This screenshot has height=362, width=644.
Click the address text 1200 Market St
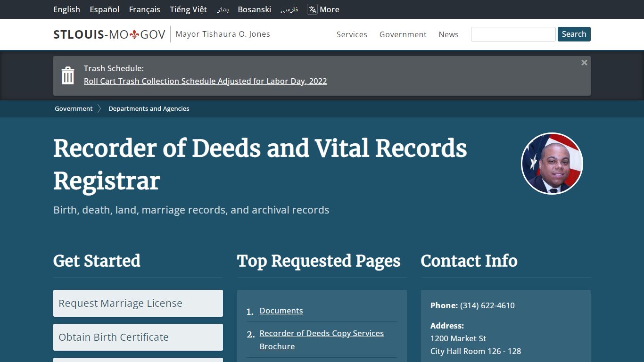tap(458, 338)
